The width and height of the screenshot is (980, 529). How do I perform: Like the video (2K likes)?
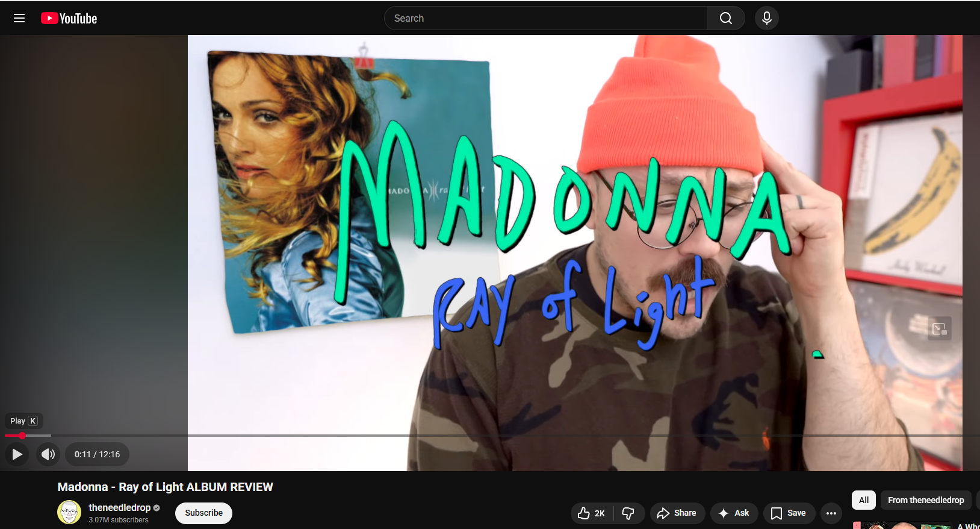pos(592,513)
